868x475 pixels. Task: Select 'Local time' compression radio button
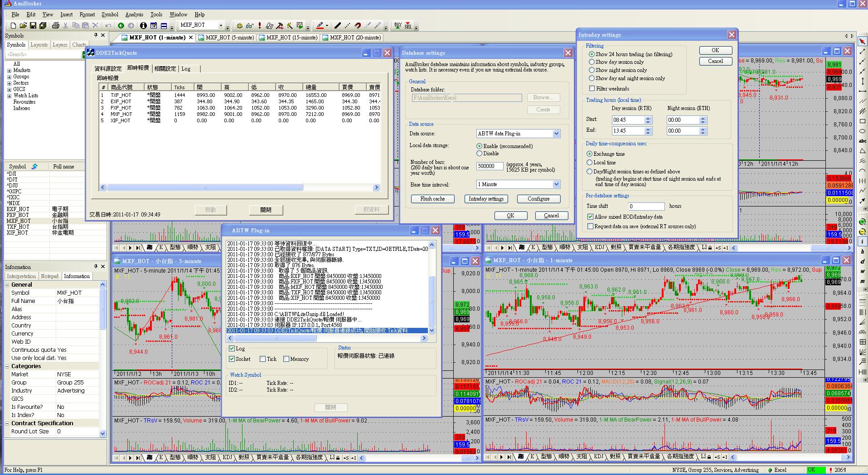590,163
